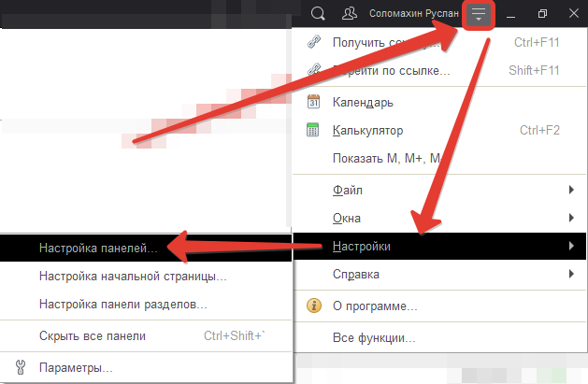Image resolution: width=588 pixels, height=384 pixels.
Task: Open О программе dialog
Action: pyautogui.click(x=439, y=306)
